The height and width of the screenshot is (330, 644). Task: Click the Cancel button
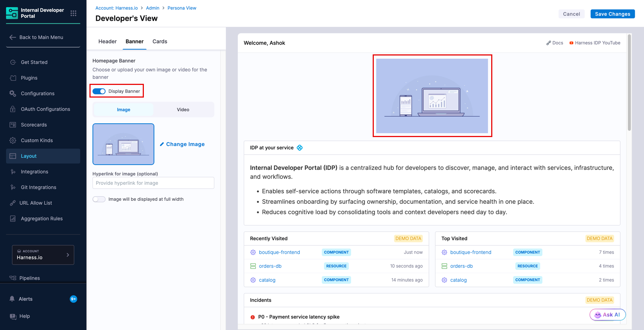571,14
